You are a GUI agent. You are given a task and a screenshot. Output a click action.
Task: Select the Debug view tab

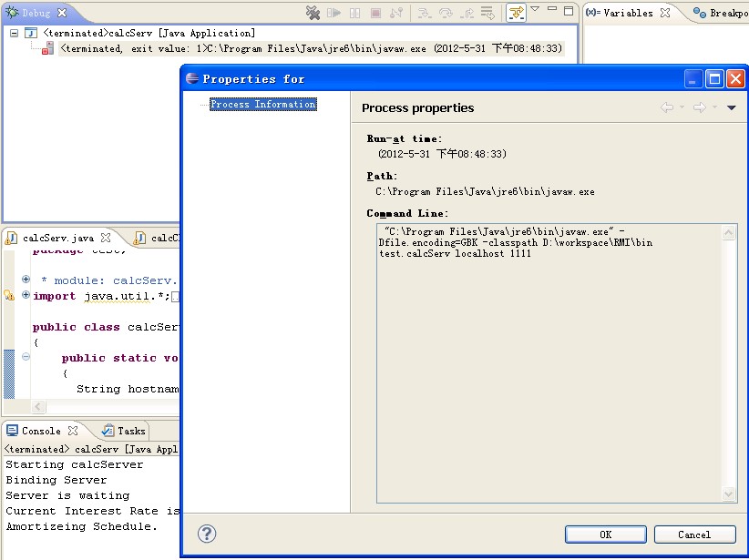click(x=36, y=13)
